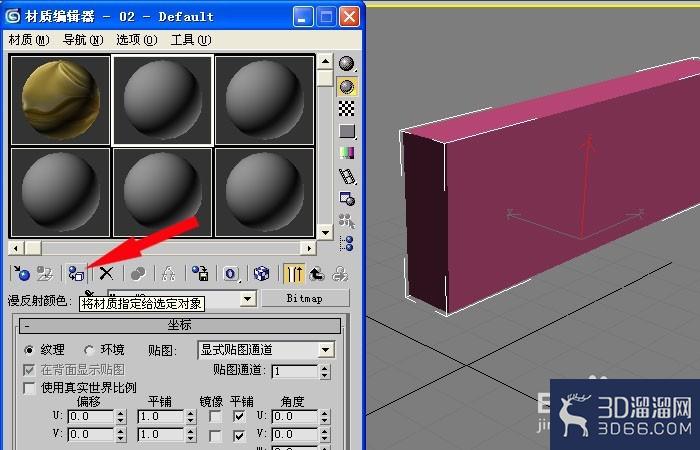
Task: Click the U tiling spinner arrows
Action: [191, 417]
